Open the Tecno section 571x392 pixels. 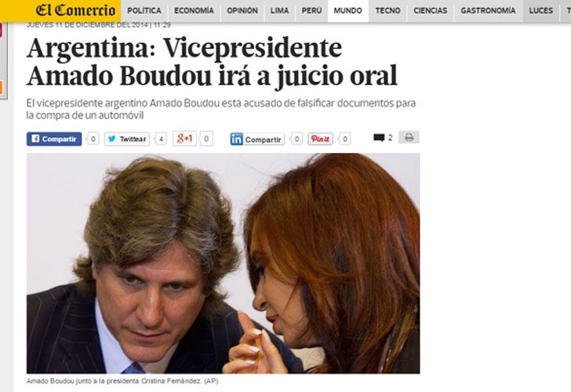387,10
